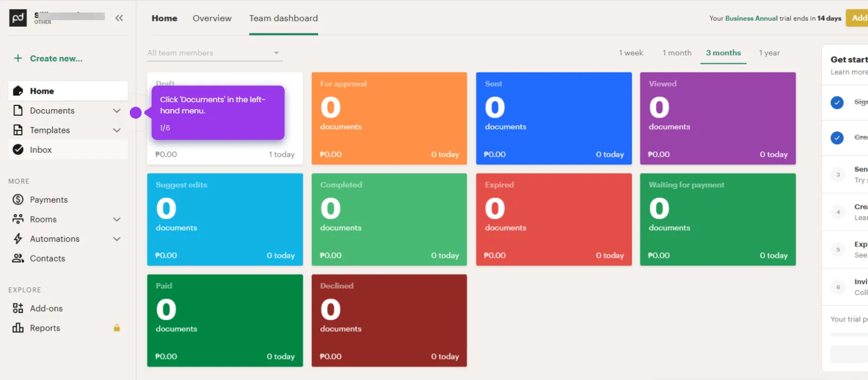The image size is (868, 380).
Task: Open Documents in the left menu
Action: pyautogui.click(x=68, y=111)
